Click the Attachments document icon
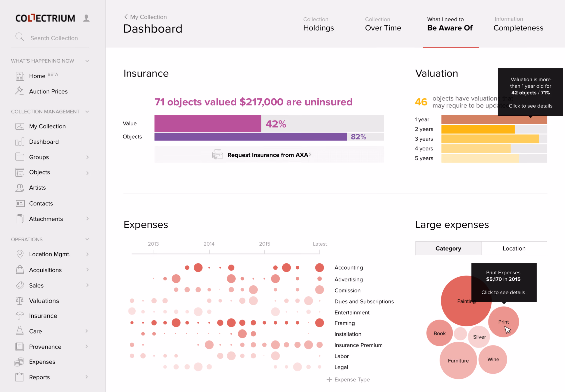This screenshot has width=565, height=392. pyautogui.click(x=20, y=219)
